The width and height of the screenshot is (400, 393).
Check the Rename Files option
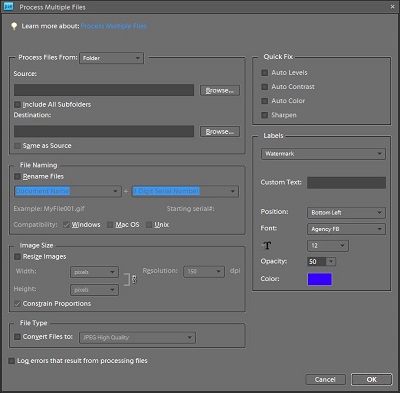coord(17,176)
